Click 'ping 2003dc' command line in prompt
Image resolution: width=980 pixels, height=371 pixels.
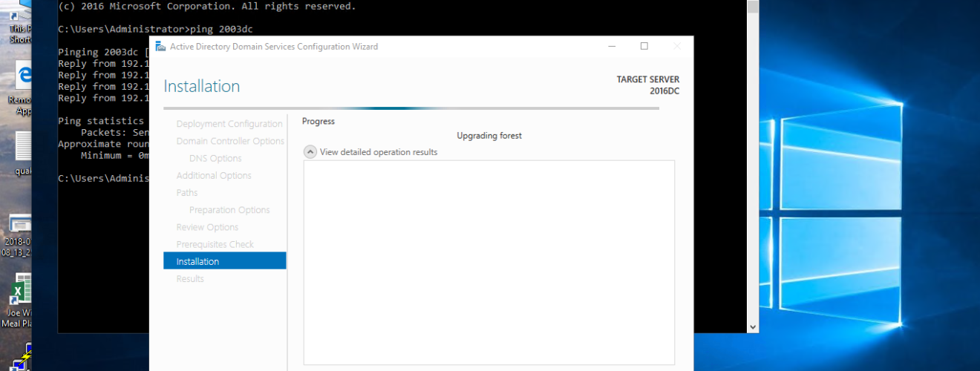click(x=220, y=29)
